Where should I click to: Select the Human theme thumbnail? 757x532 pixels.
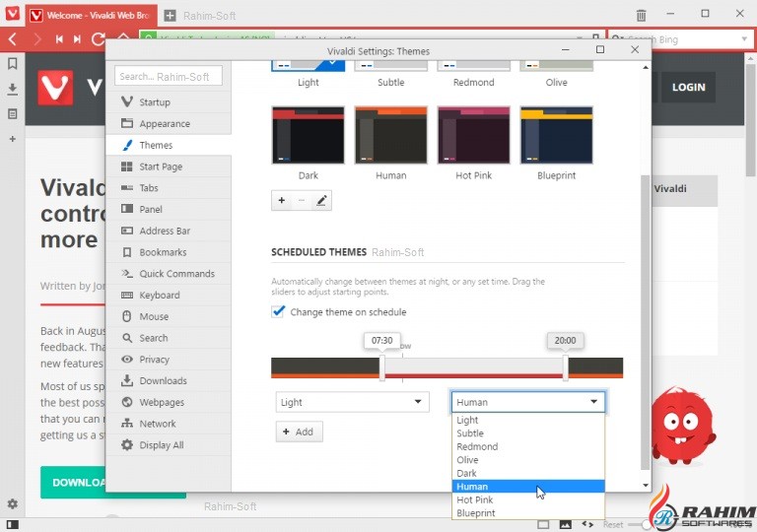390,135
